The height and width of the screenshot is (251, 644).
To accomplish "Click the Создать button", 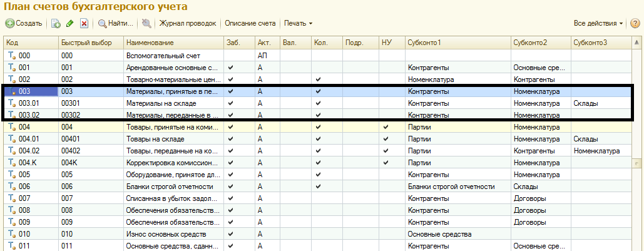I will [x=24, y=24].
